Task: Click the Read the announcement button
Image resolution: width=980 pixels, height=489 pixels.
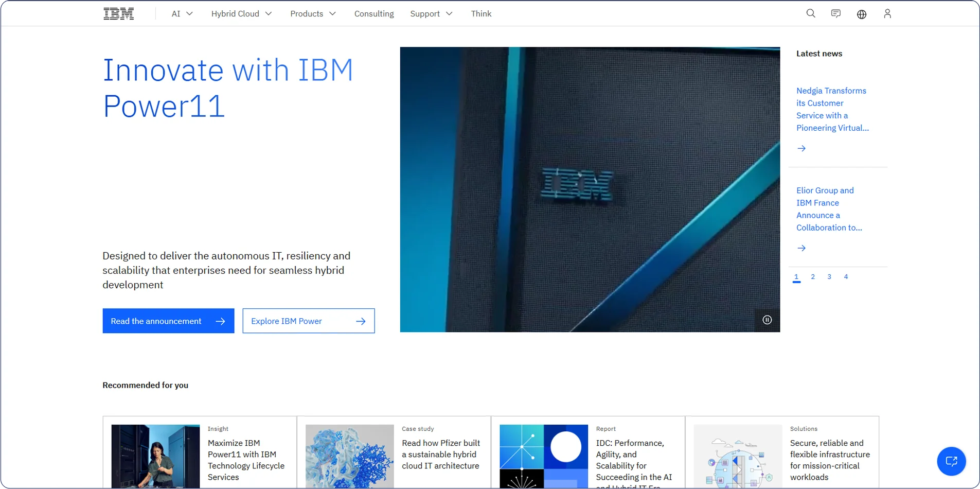Action: [x=168, y=321]
